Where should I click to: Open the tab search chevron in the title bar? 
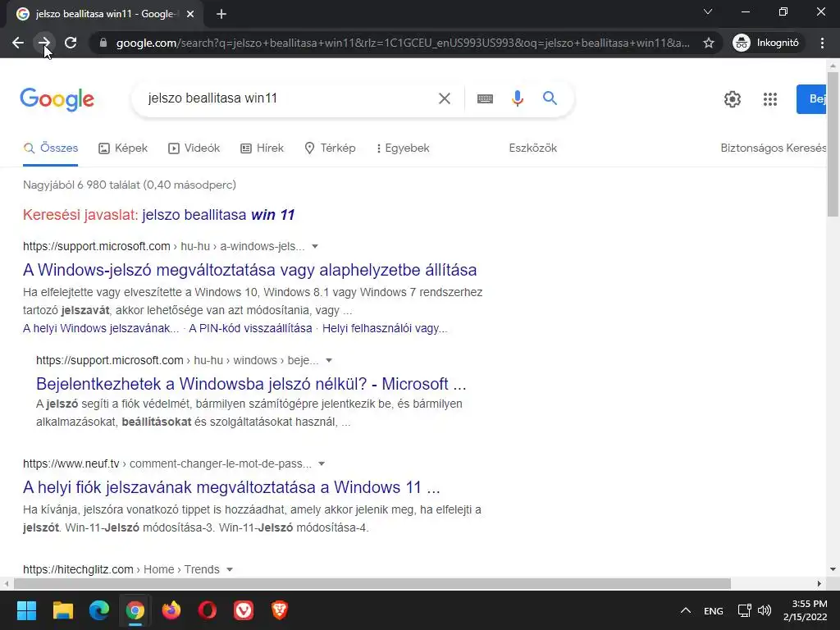[x=708, y=11]
